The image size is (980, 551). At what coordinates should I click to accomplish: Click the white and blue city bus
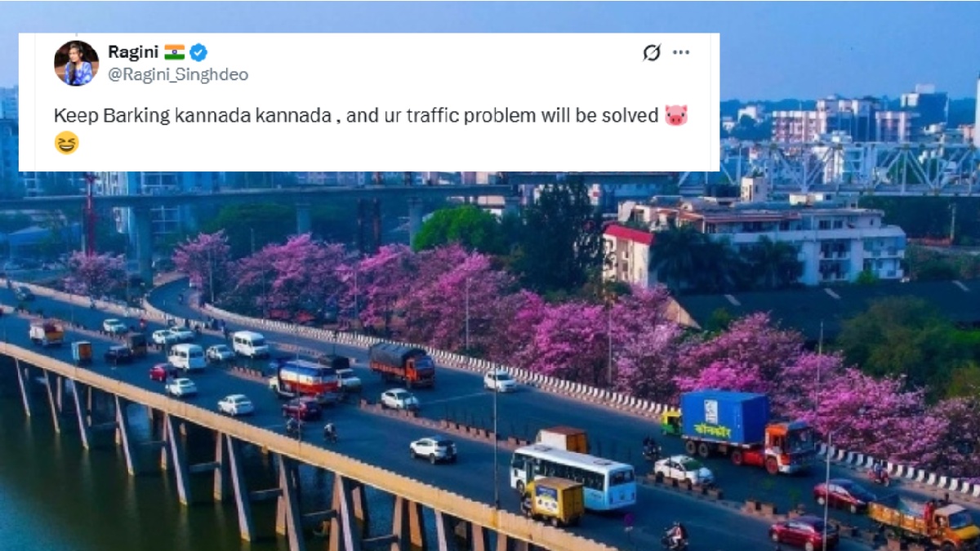pyautogui.click(x=572, y=478)
